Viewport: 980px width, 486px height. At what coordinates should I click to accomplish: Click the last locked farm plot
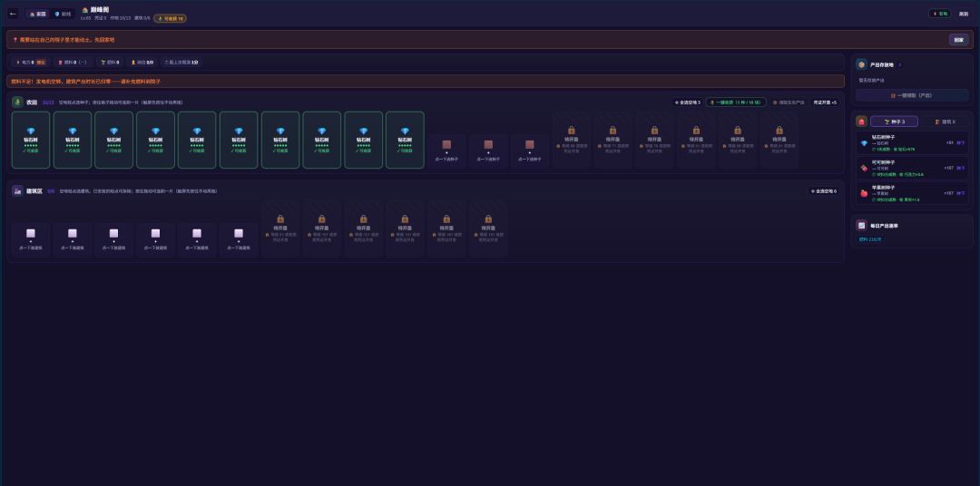[779, 140]
